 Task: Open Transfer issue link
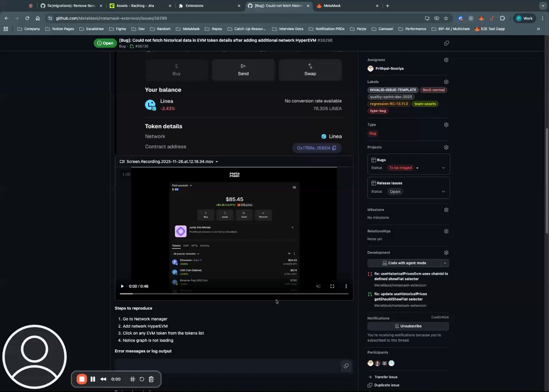pyautogui.click(x=386, y=377)
